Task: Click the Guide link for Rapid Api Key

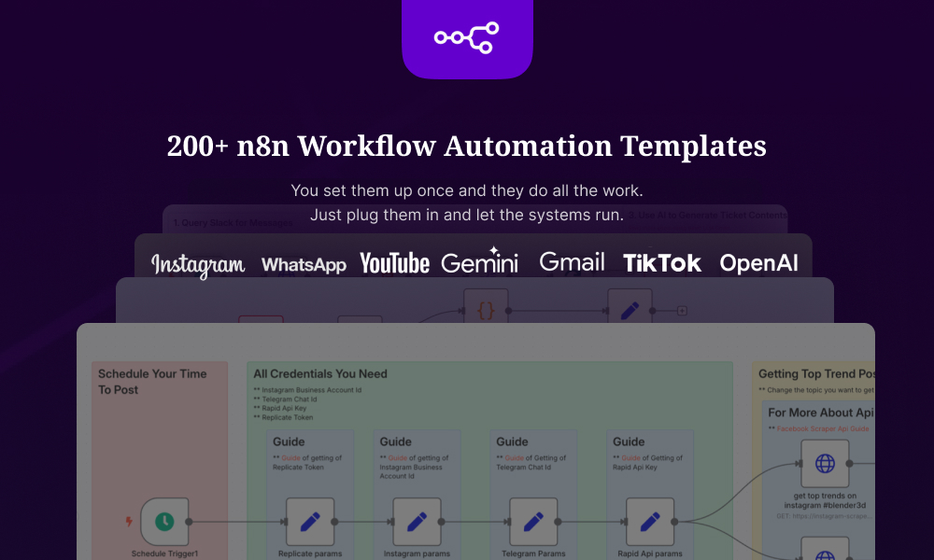Action: coord(632,457)
